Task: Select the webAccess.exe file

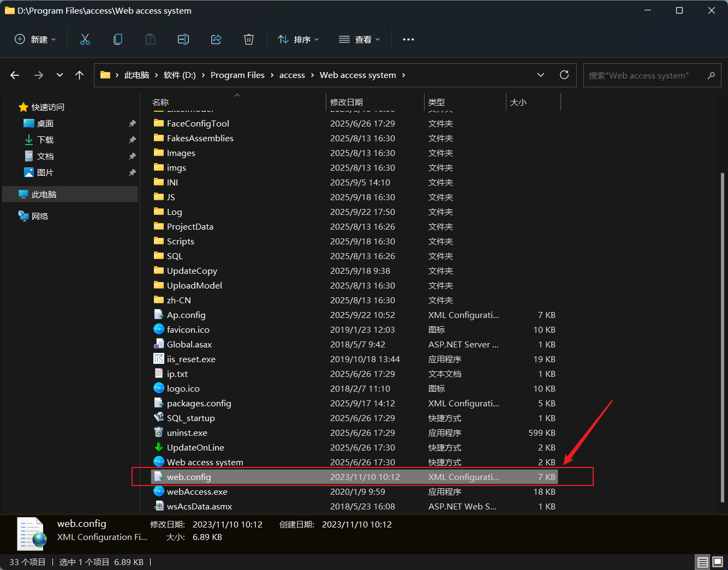Action: tap(197, 491)
